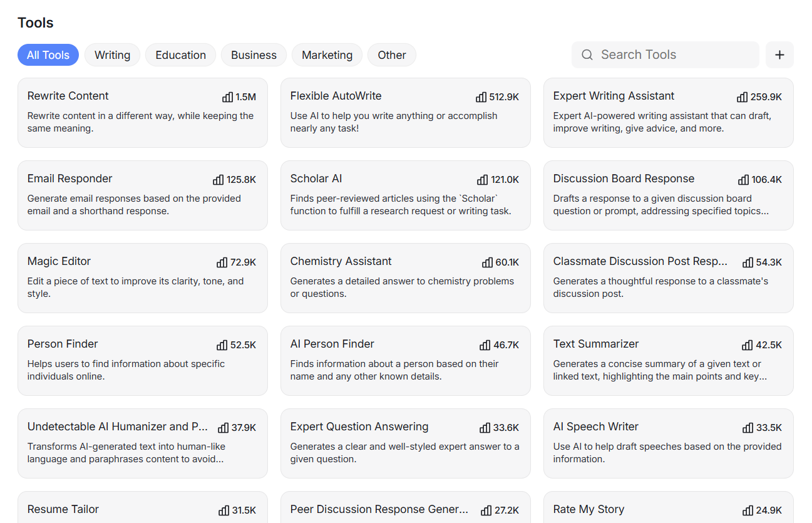812x523 pixels.
Task: Click usage chart icon on Undetectable AI Humanizer
Action: pyautogui.click(x=224, y=428)
